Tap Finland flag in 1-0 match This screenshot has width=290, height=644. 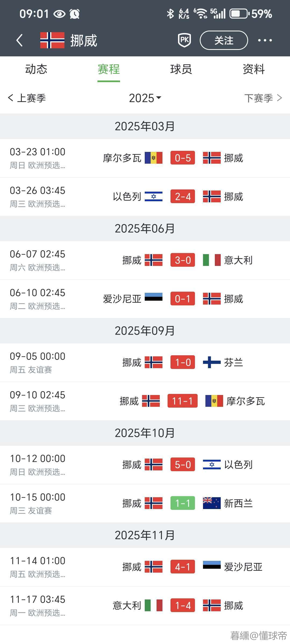(212, 362)
